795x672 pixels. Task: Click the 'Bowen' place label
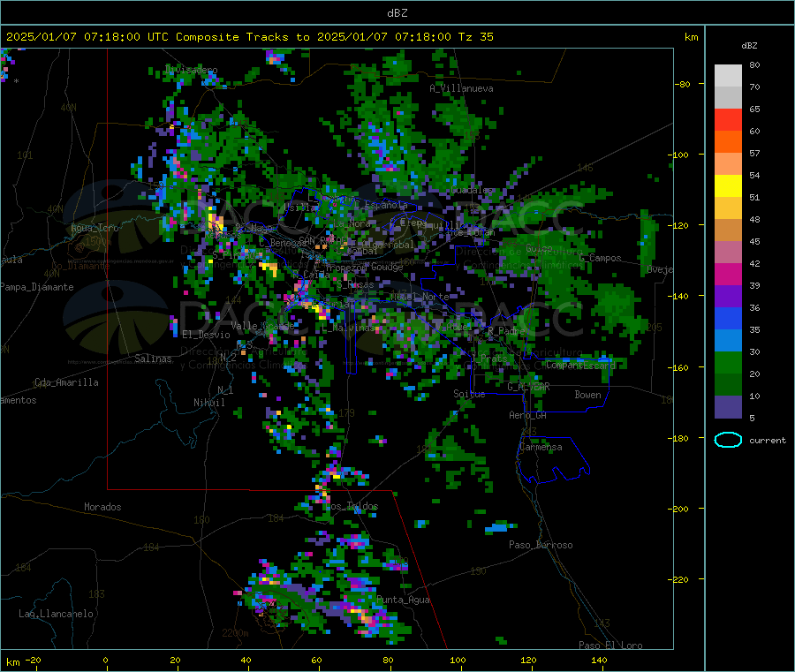587,395
